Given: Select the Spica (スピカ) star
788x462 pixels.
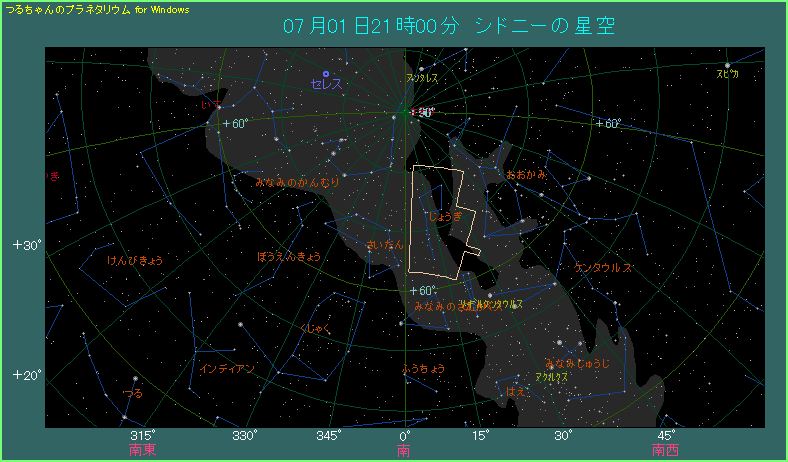Looking at the screenshot, I should 727,65.
